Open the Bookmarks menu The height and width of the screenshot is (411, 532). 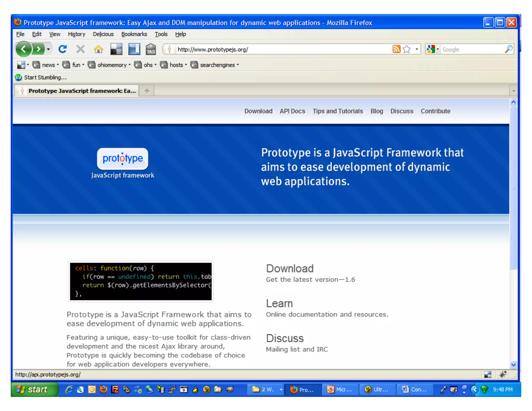pos(134,34)
